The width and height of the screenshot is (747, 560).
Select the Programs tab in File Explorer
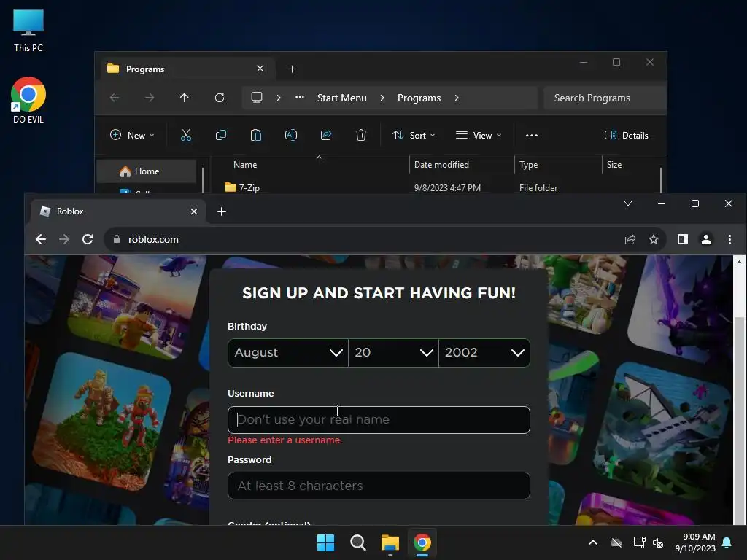pyautogui.click(x=188, y=69)
